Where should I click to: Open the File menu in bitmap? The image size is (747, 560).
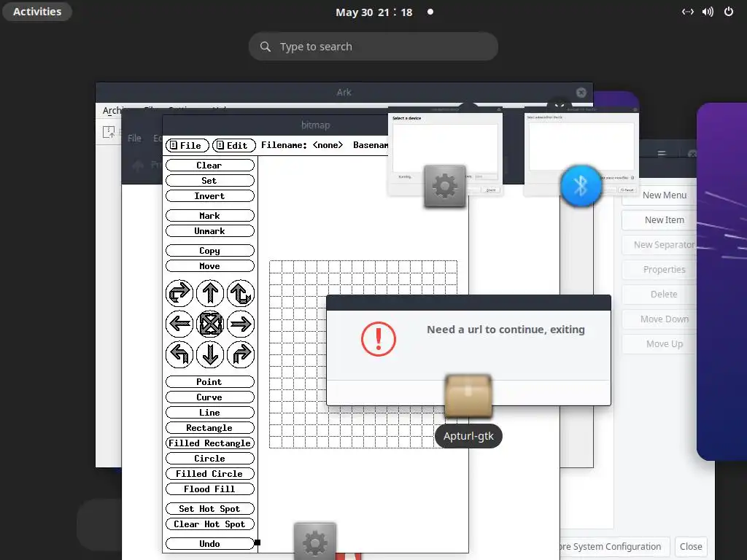coord(187,145)
